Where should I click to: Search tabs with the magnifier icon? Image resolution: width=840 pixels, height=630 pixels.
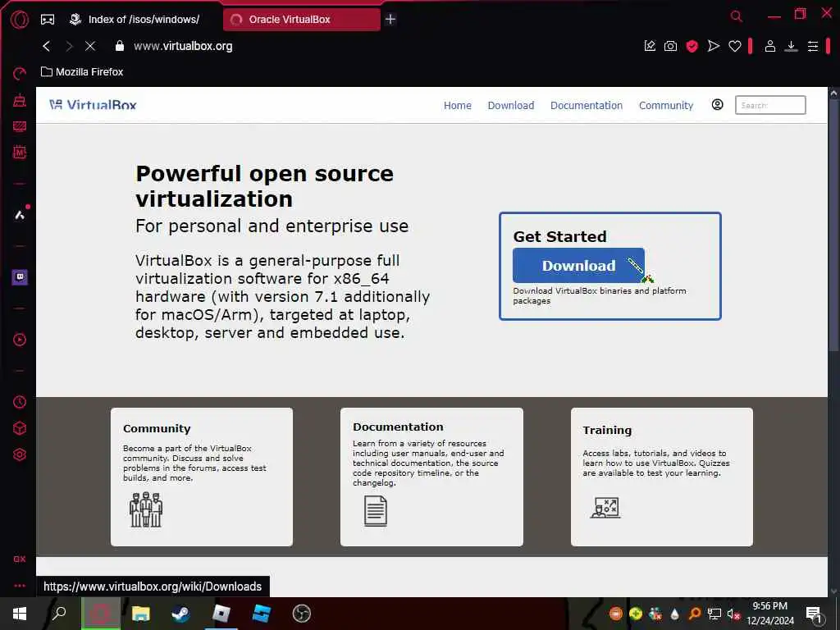click(737, 16)
